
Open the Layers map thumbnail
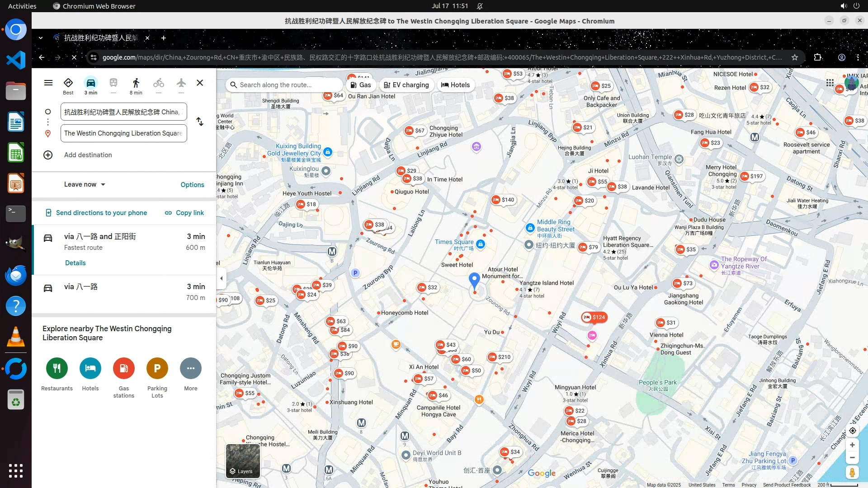point(243,460)
